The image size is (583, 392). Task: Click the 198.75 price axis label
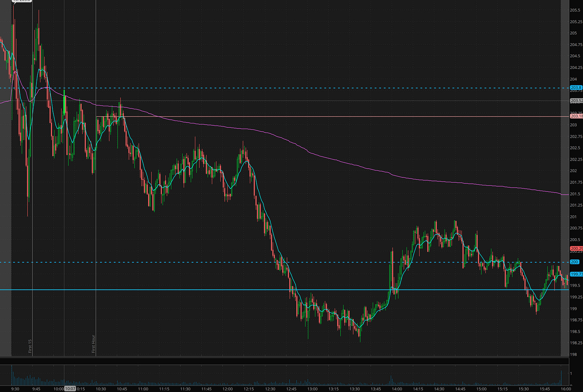(576, 320)
